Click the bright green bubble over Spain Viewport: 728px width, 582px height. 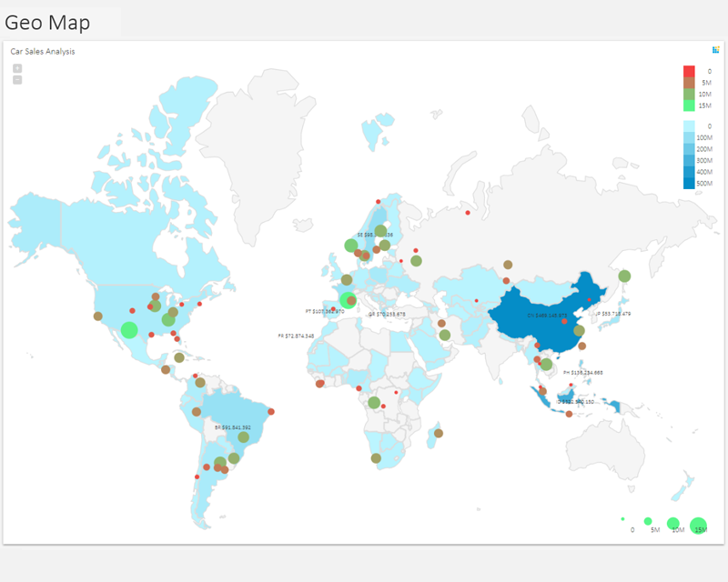347,300
